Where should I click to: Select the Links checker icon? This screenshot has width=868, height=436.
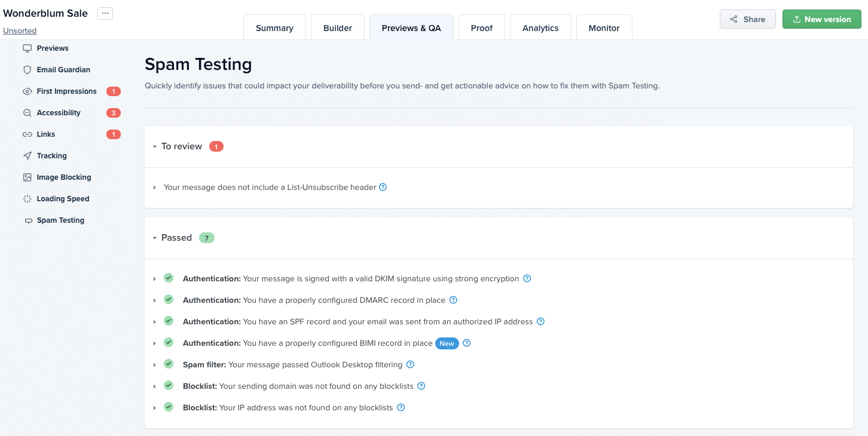pyautogui.click(x=27, y=134)
